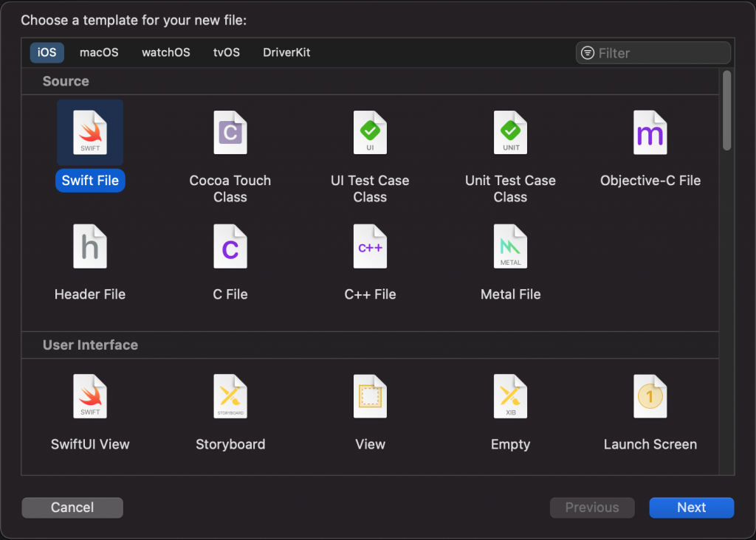756x540 pixels.
Task: Choose the Objective-C File icon
Action: [650, 133]
